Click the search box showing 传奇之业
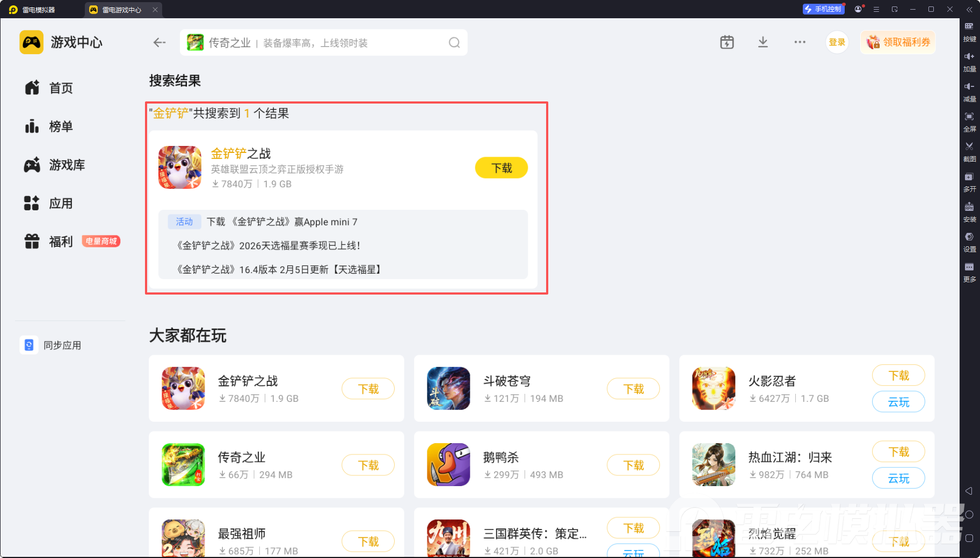 tap(323, 42)
